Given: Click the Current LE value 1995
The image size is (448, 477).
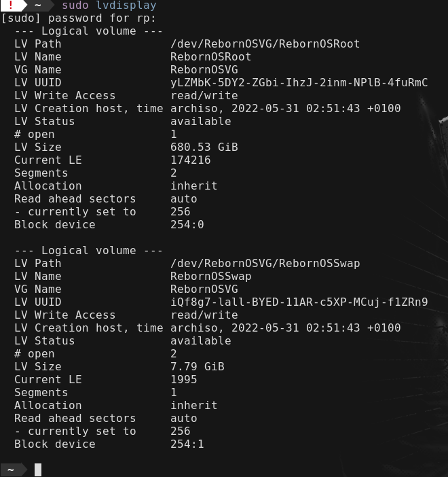Looking at the screenshot, I should [x=183, y=380].
